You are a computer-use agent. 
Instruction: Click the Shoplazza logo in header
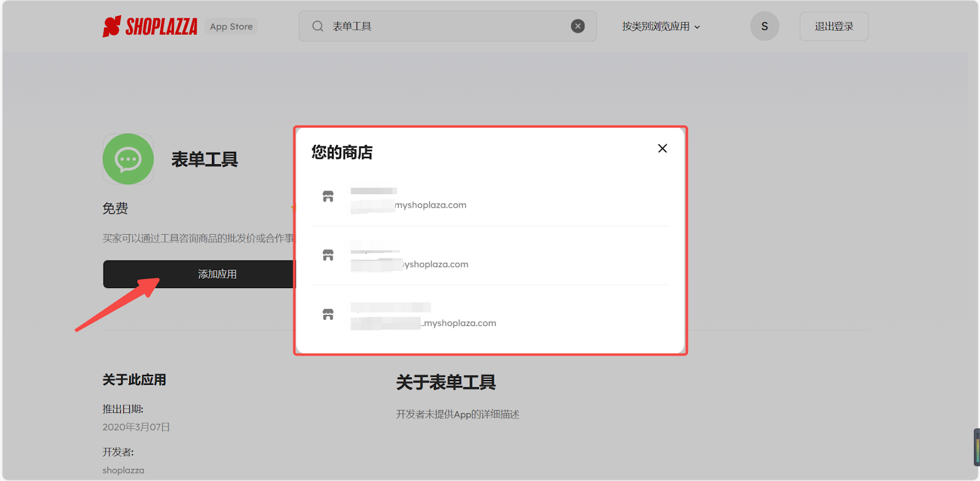click(x=150, y=26)
